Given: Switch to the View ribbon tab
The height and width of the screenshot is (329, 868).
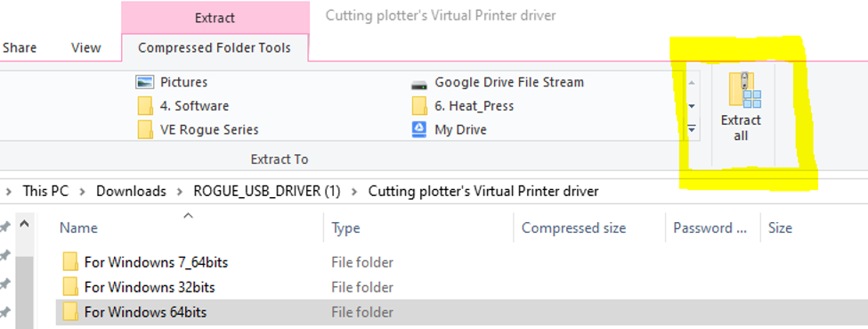Looking at the screenshot, I should (x=86, y=48).
